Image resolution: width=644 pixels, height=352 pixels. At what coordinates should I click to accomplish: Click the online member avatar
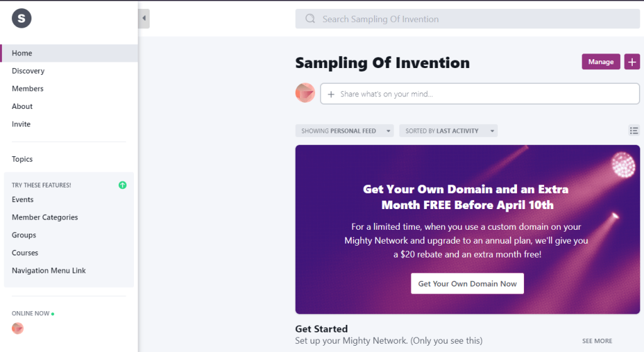(18, 328)
